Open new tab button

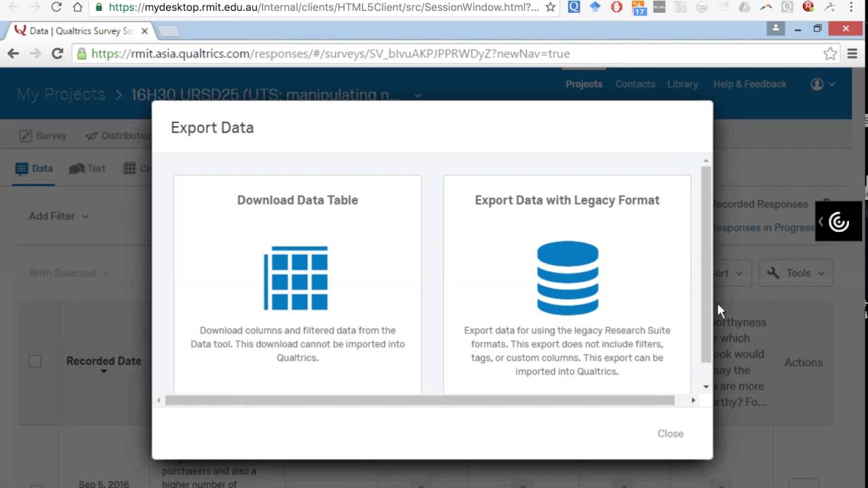coord(168,31)
